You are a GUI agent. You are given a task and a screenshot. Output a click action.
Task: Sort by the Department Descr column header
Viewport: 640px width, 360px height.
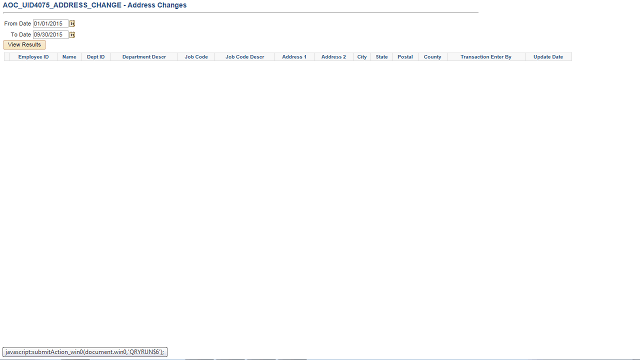pyautogui.click(x=144, y=57)
